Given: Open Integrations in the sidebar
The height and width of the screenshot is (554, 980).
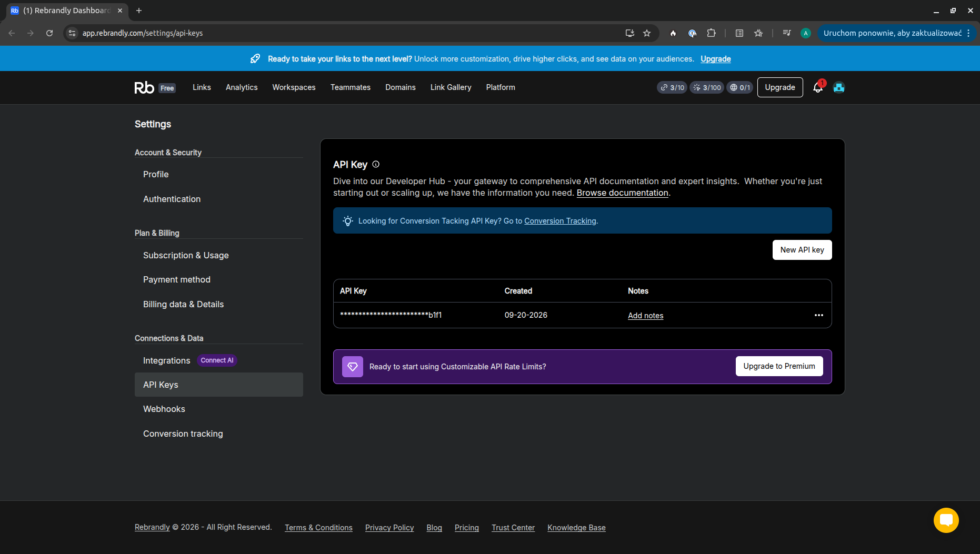Looking at the screenshot, I should pos(219,360).
